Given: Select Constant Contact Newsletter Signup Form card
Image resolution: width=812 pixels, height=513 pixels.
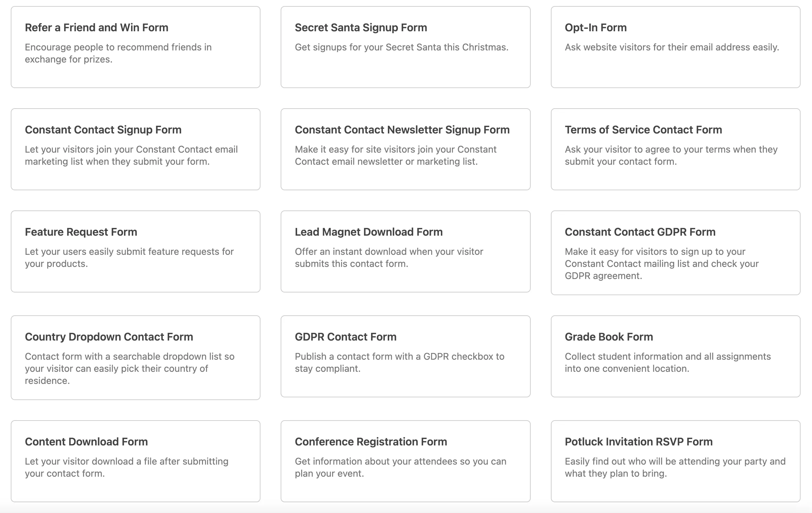Looking at the screenshot, I should pyautogui.click(x=405, y=149).
